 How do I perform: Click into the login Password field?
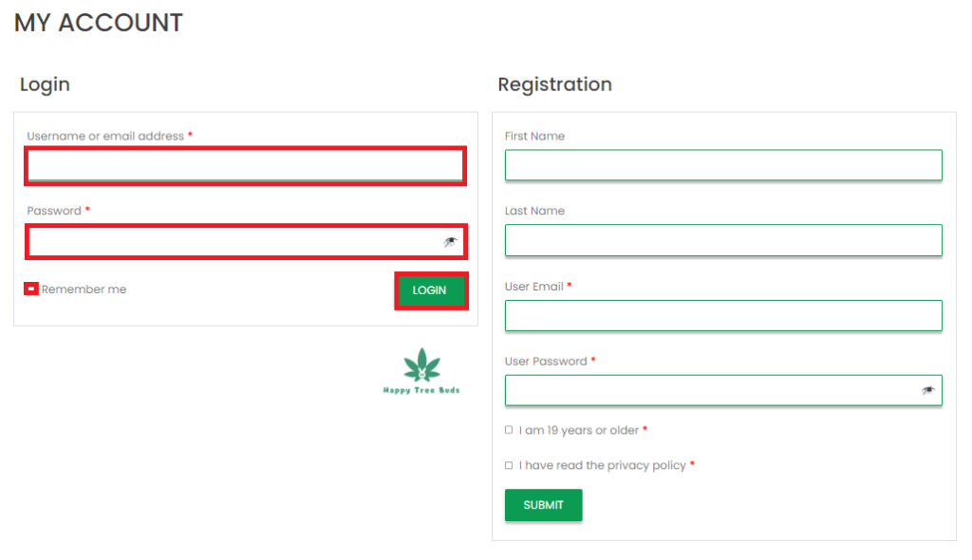(233, 242)
